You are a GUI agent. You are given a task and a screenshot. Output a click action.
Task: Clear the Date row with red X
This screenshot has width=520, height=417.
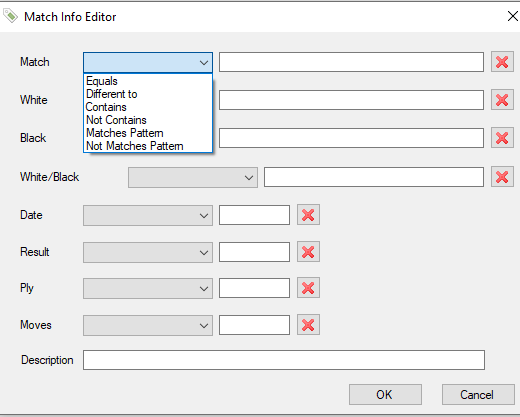[x=308, y=215]
